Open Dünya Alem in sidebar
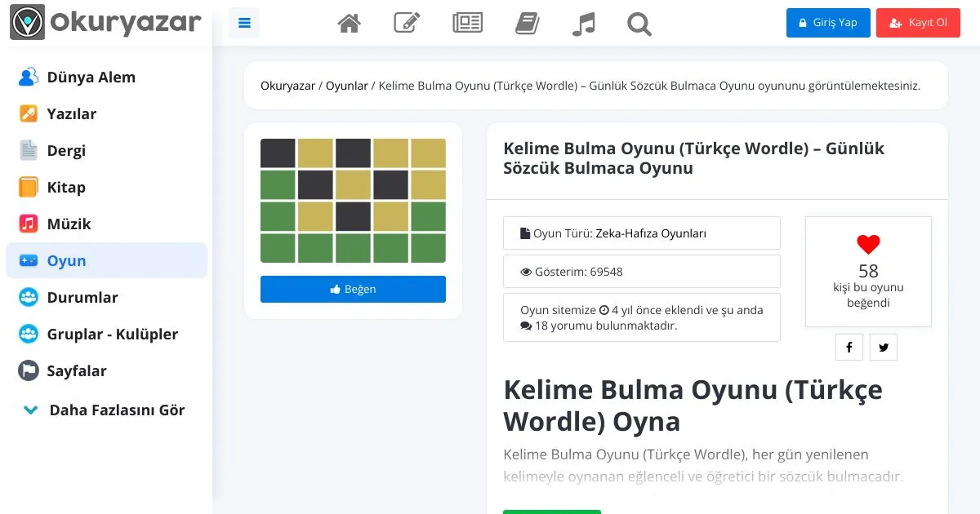980x514 pixels. 106,78
